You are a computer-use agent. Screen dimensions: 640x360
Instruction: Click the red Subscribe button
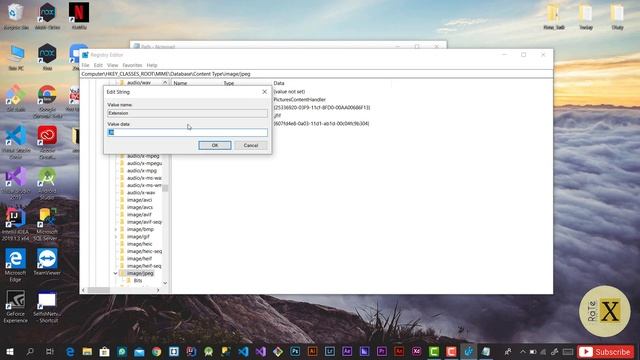click(606, 351)
